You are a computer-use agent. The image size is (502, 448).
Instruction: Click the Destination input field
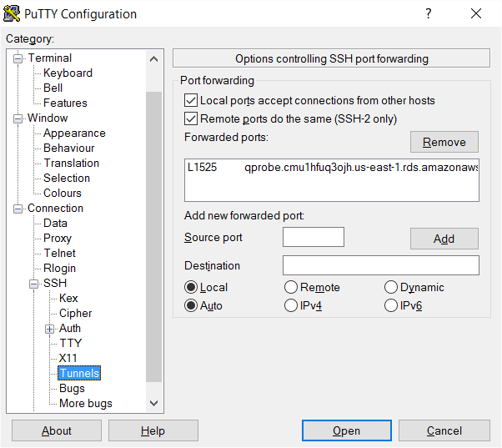(x=381, y=265)
